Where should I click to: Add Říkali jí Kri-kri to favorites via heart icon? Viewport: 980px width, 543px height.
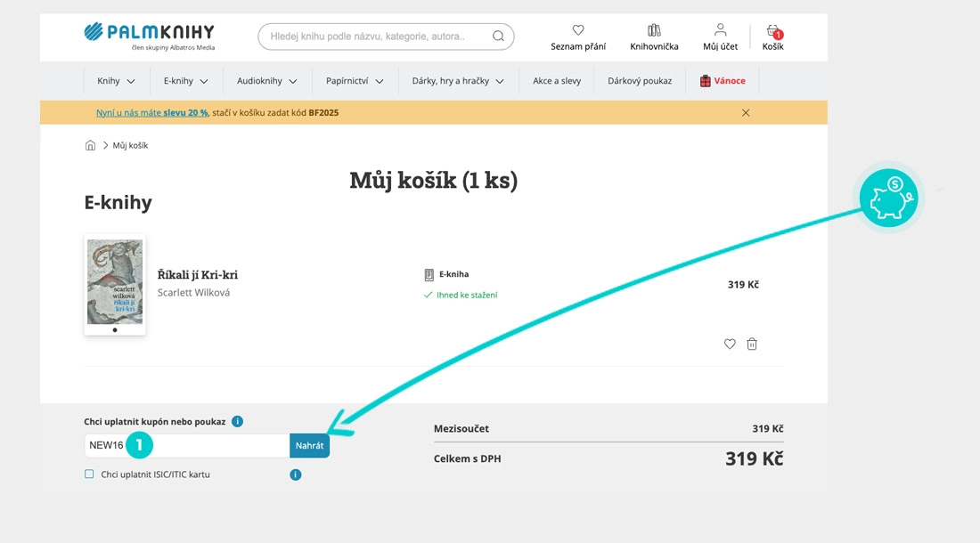click(x=730, y=344)
